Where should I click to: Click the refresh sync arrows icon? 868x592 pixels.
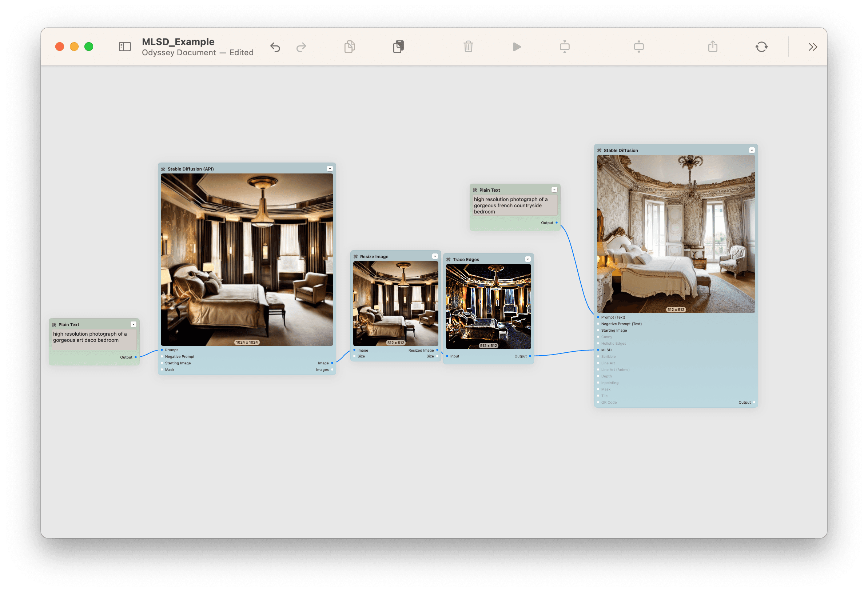click(761, 47)
